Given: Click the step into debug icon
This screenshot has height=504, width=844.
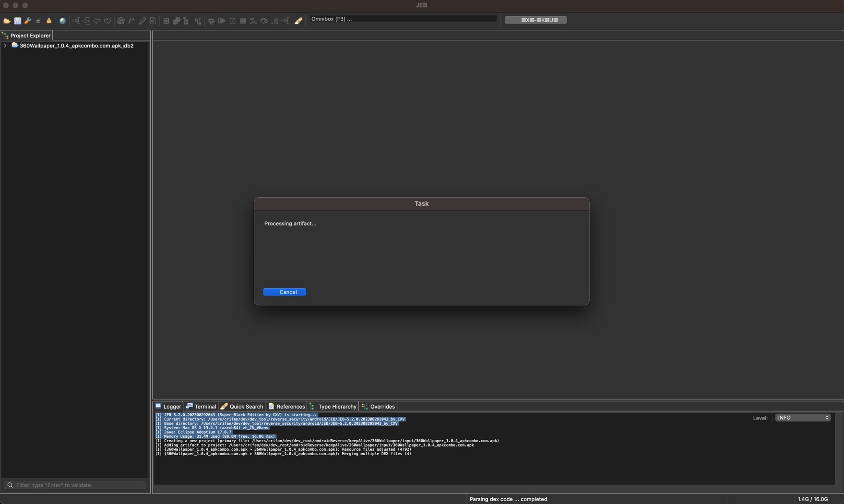Looking at the screenshot, I should point(253,21).
